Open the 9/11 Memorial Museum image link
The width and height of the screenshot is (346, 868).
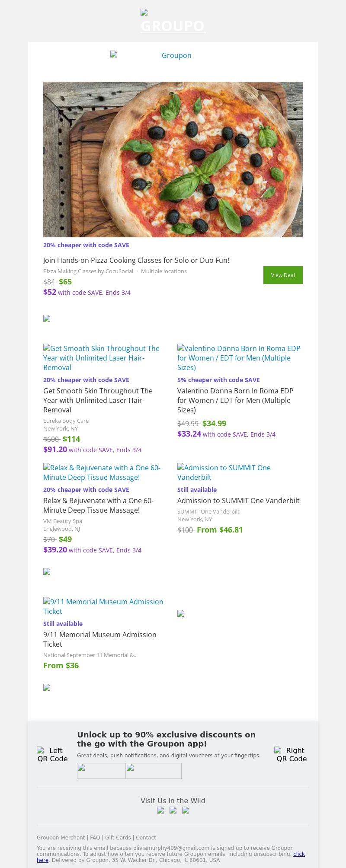[104, 606]
